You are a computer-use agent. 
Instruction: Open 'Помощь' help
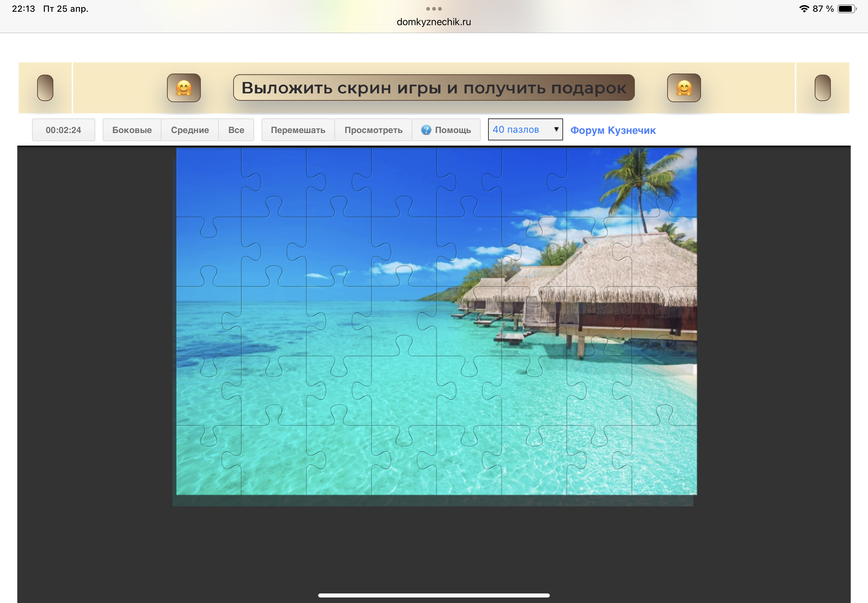[446, 130]
